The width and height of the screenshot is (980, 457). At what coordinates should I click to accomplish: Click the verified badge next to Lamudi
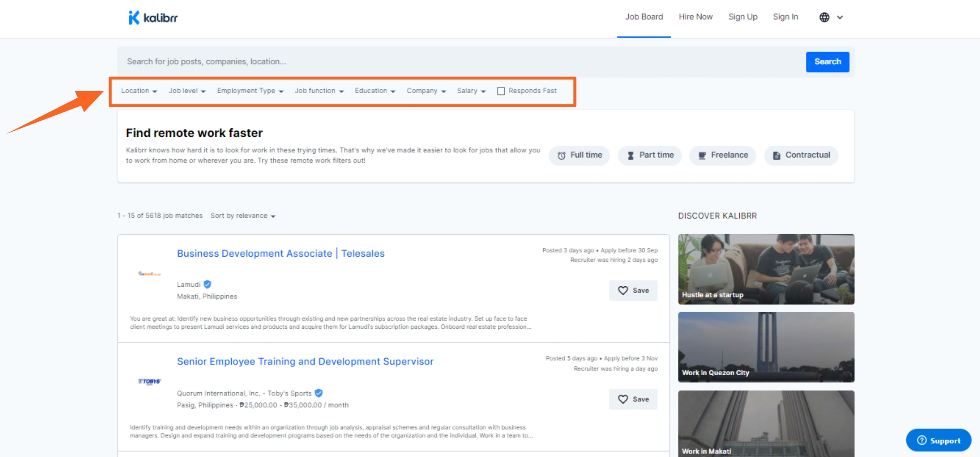207,284
